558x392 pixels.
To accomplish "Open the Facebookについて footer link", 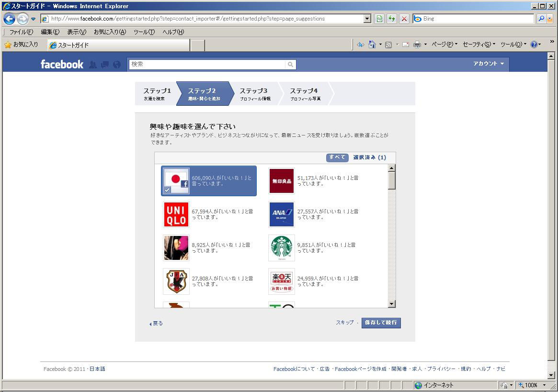I will coord(294,369).
